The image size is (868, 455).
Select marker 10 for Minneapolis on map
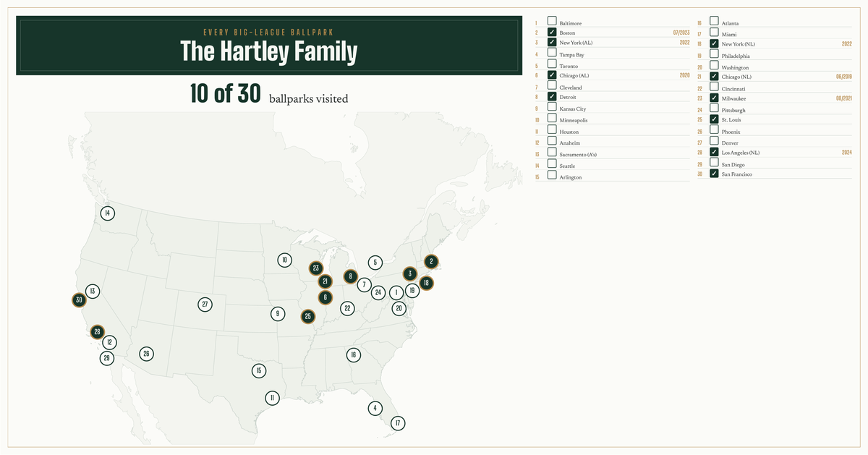coord(285,260)
